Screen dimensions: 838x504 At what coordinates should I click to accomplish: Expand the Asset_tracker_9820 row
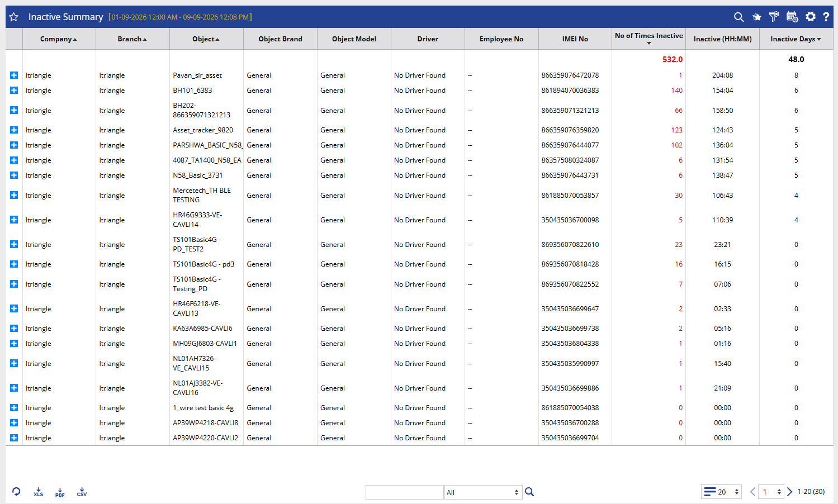click(14, 130)
